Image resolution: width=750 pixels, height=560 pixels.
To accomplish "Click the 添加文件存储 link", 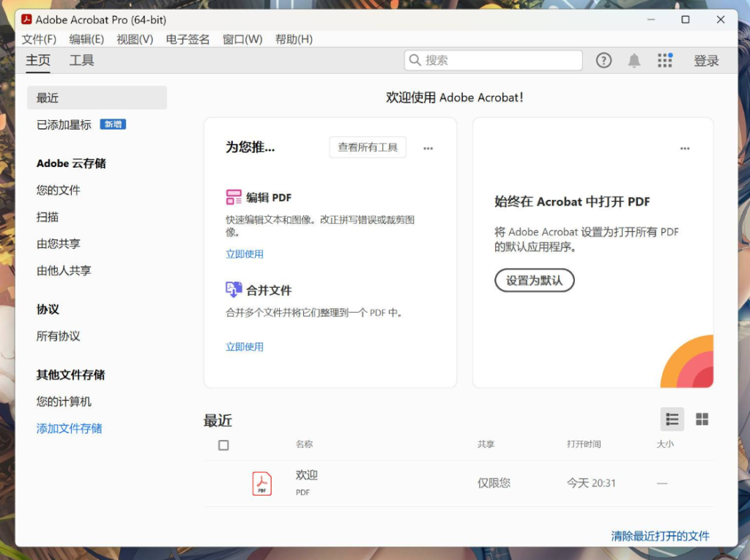I will pos(70,429).
